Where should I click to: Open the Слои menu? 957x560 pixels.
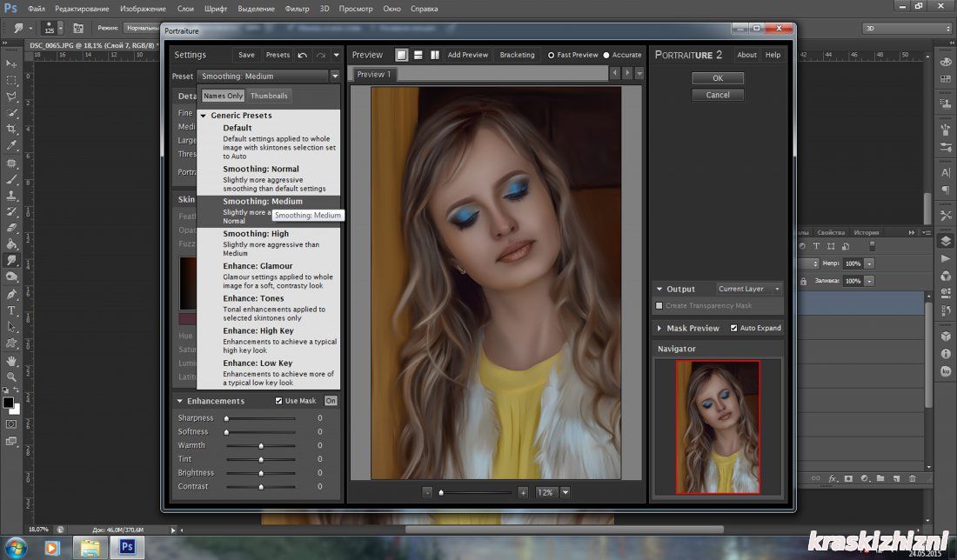point(185,9)
